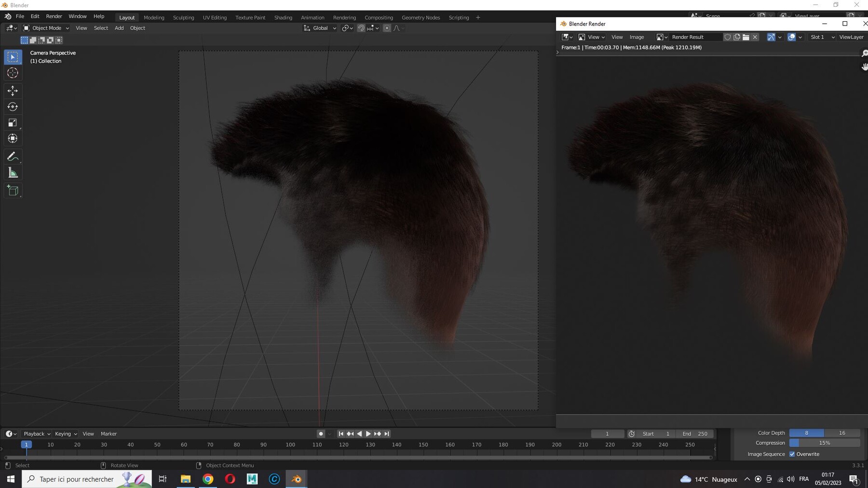Image resolution: width=868 pixels, height=488 pixels.
Task: Click the Windows taskbar search box
Action: tap(87, 479)
